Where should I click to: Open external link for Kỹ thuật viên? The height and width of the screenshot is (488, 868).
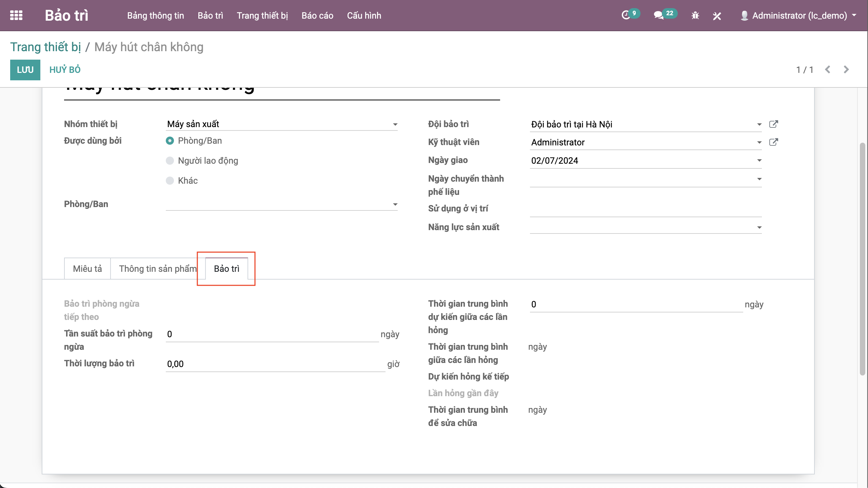coord(773,142)
